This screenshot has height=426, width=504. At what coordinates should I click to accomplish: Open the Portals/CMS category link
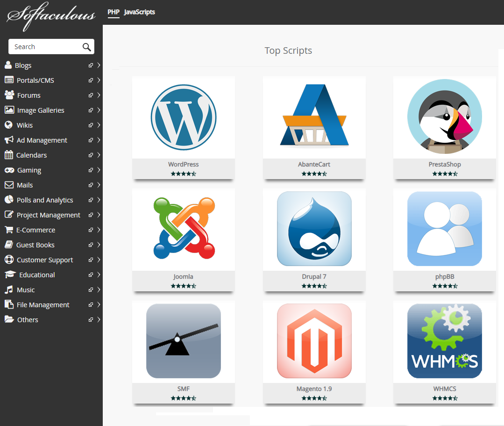tap(35, 80)
